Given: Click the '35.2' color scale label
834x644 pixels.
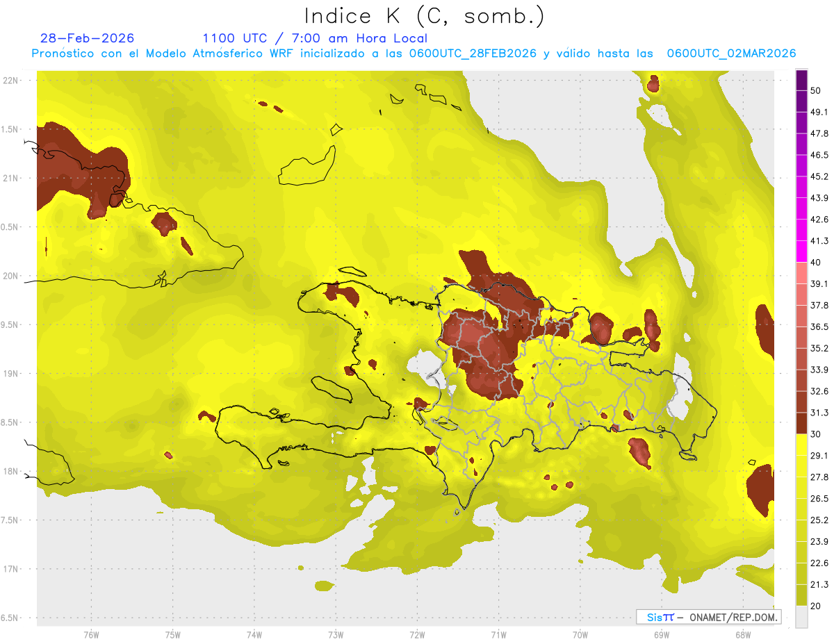Looking at the screenshot, I should coord(819,349).
